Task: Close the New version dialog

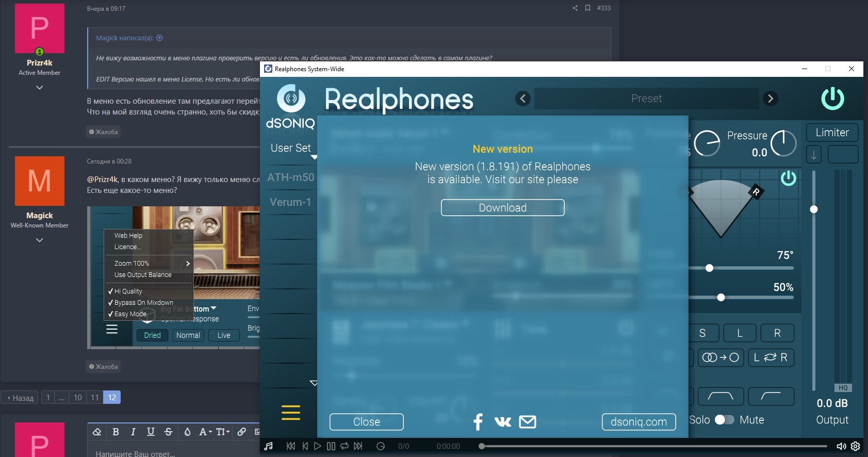Action: (x=367, y=422)
